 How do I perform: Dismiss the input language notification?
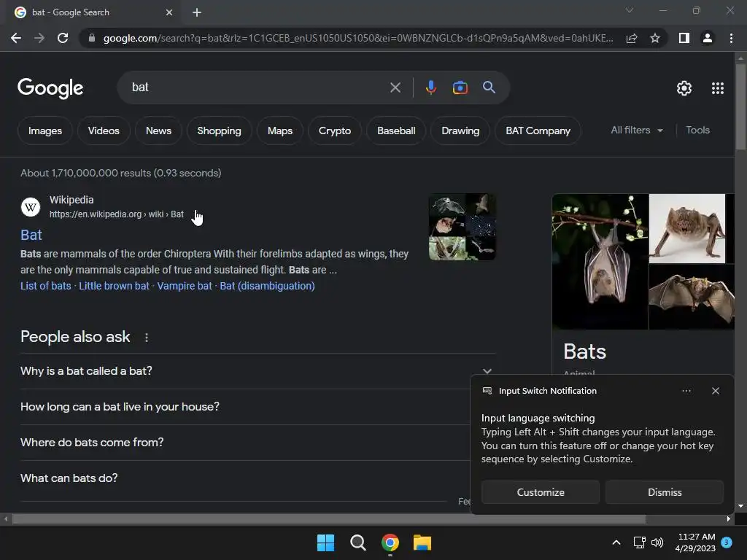pyautogui.click(x=665, y=492)
